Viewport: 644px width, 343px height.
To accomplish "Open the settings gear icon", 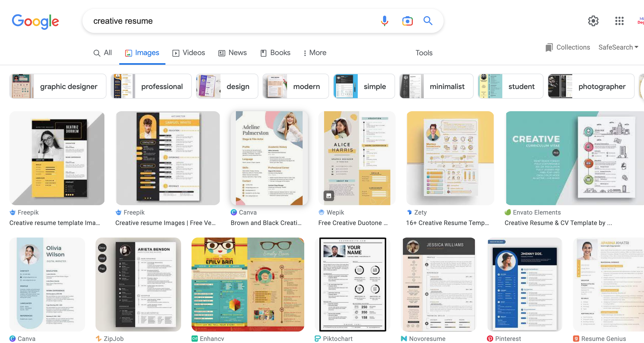I will click(593, 21).
